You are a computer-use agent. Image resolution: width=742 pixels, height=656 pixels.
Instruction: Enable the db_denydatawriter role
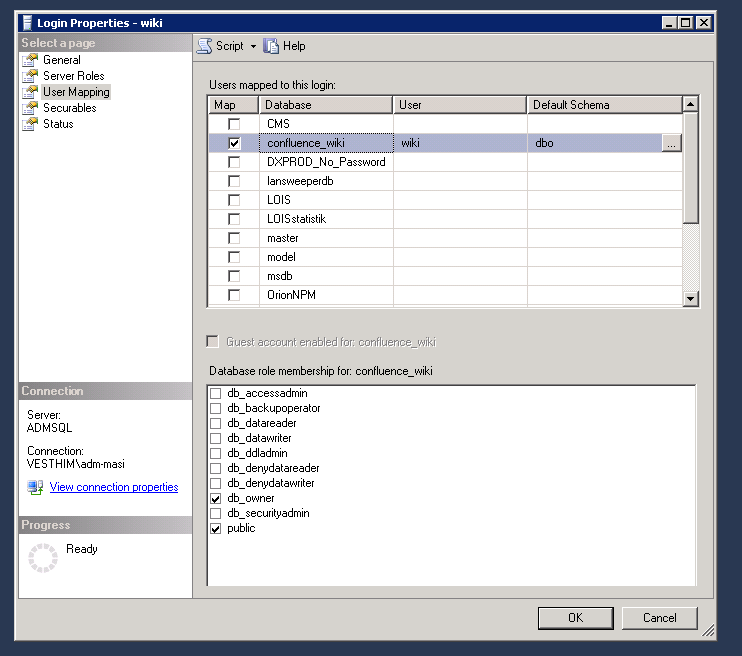[x=215, y=483]
